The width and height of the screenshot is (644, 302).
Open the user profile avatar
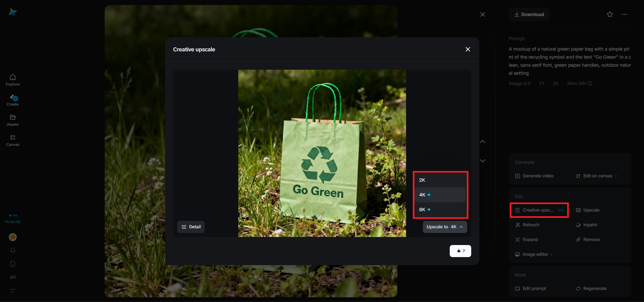tap(13, 237)
